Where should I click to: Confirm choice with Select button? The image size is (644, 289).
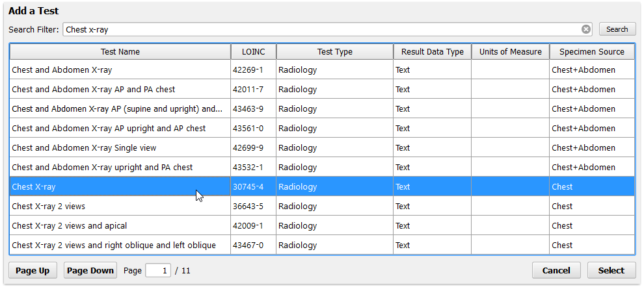coord(611,270)
